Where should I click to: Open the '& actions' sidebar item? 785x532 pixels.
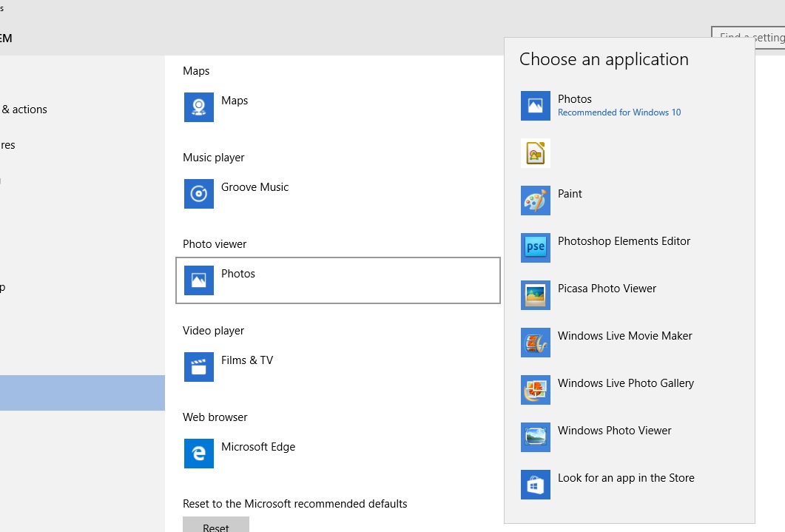point(24,110)
